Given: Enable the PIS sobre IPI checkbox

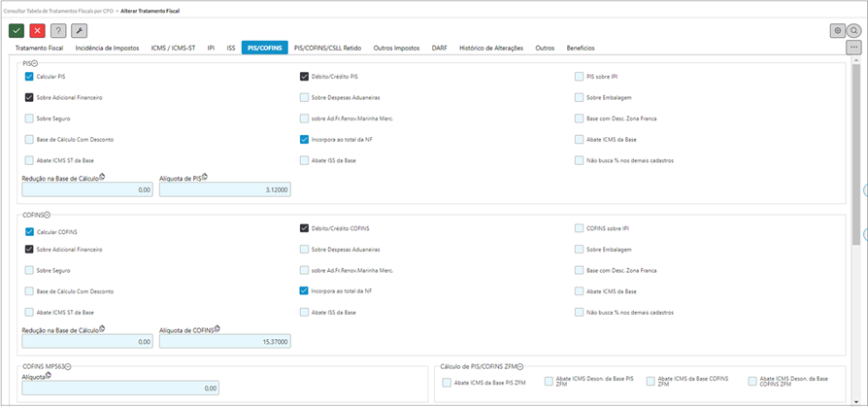Looking at the screenshot, I should 579,75.
